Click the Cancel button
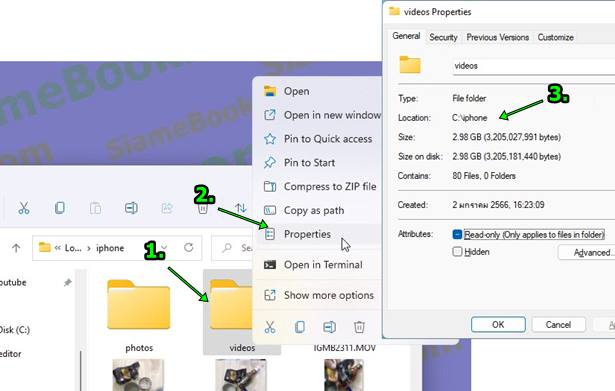 coord(558,324)
